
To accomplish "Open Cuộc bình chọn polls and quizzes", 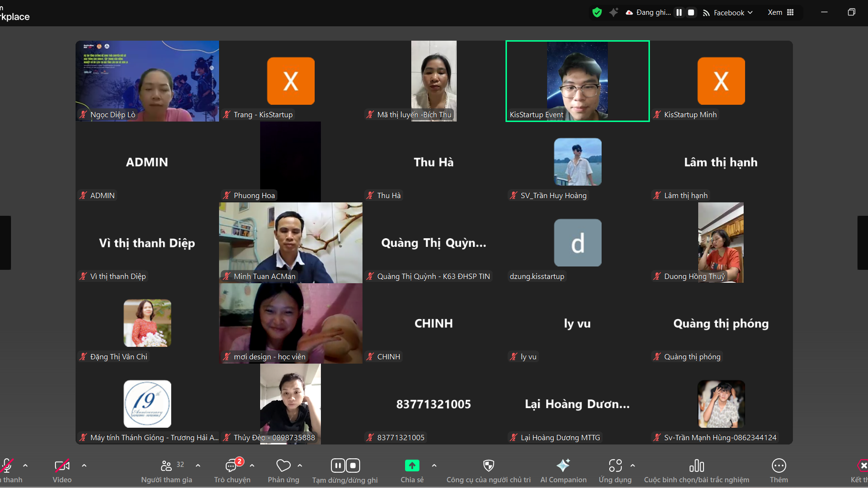I will 696,466.
